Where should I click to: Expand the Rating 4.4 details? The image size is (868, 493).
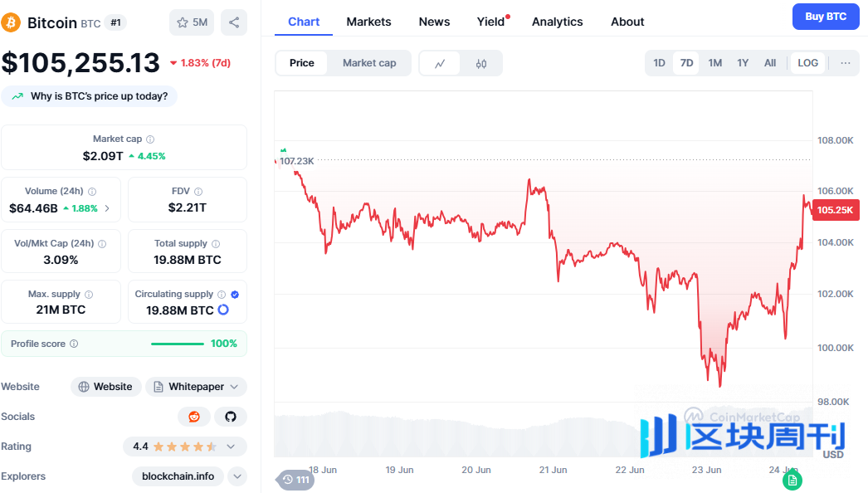231,447
